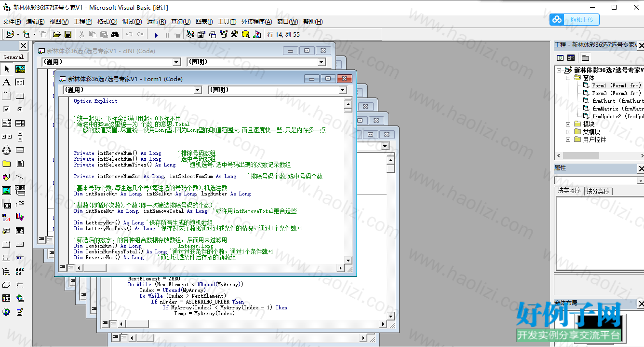Open the 视图(V) menu
This screenshot has width=644, height=347.
[59, 22]
